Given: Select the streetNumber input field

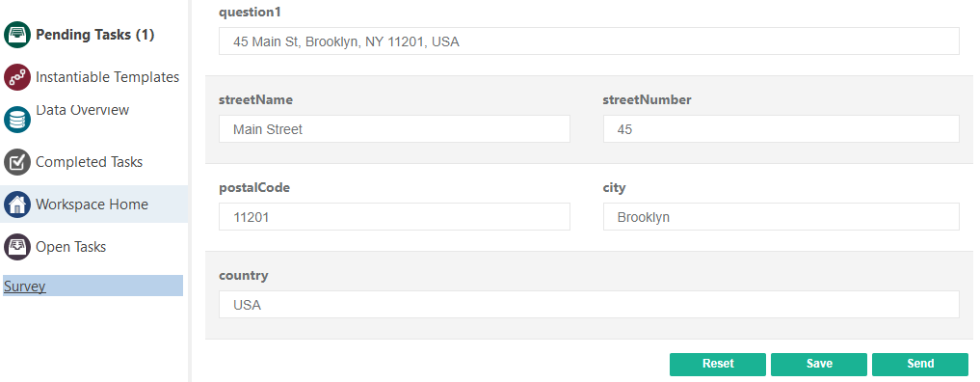Looking at the screenshot, I should point(781,129).
